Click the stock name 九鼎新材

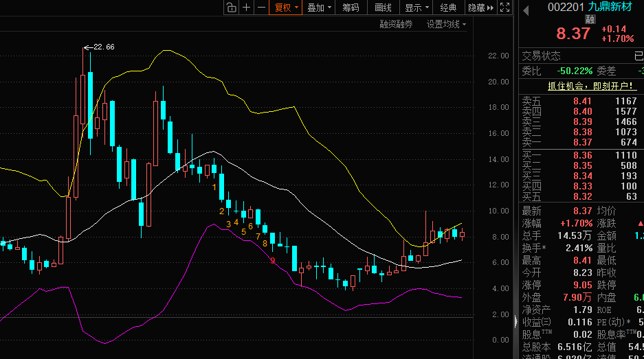(610, 7)
